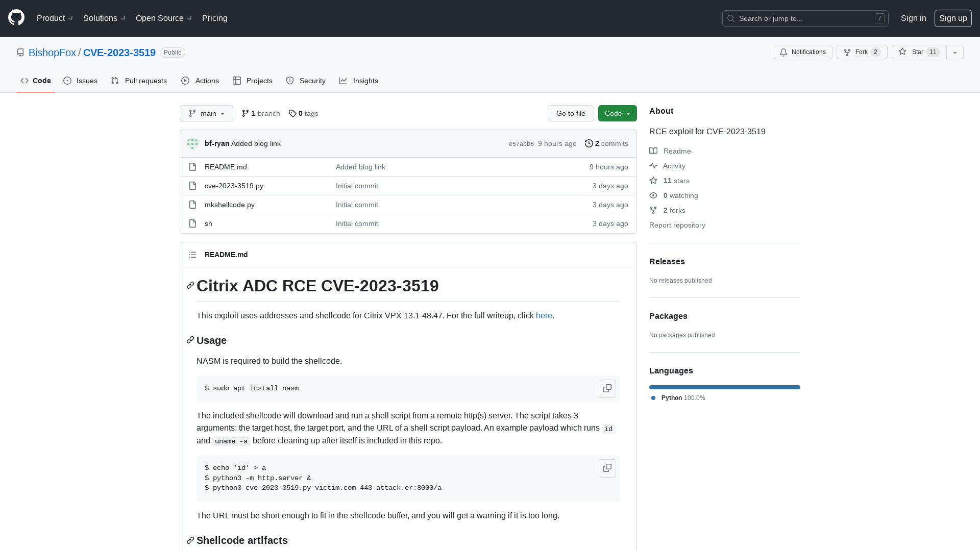Click the tag icon by 0 tags
The image size is (980, 551).
(292, 113)
